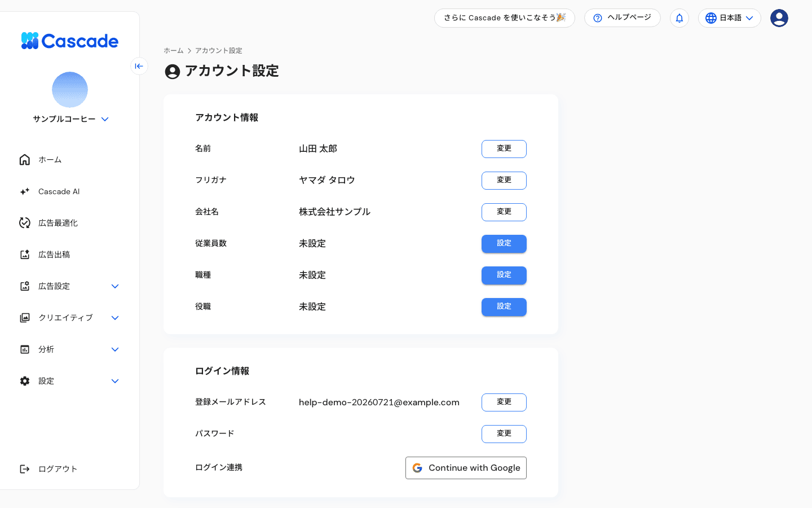Click the 設定 gear icon
Screen dimensions: 812x508
[25, 381]
